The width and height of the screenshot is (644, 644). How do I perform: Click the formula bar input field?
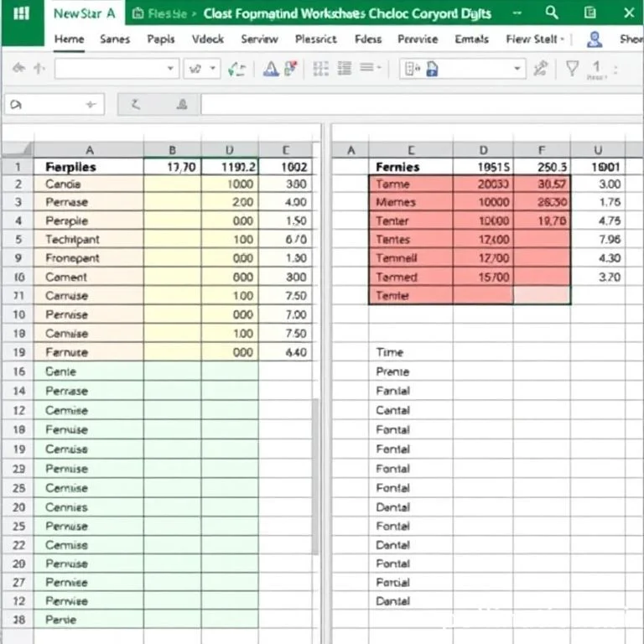tap(419, 105)
